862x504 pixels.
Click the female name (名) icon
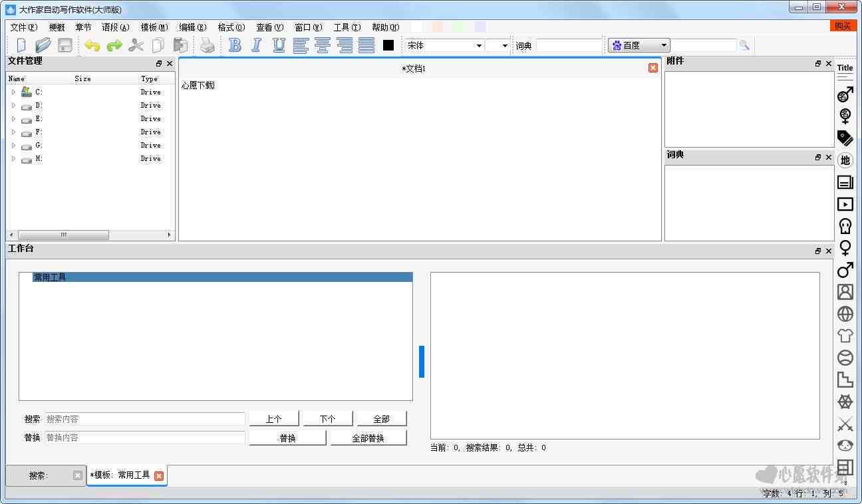coord(845,116)
